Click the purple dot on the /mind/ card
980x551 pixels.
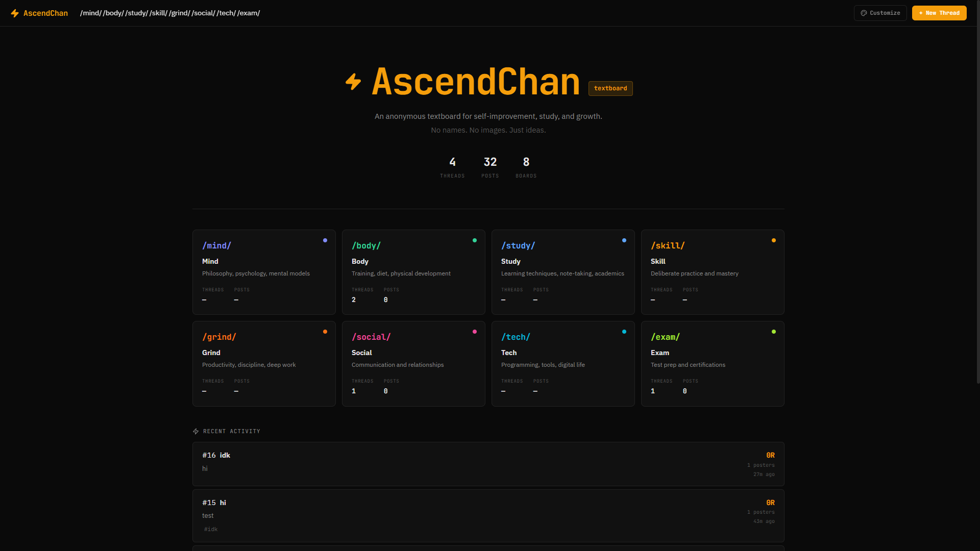(325, 240)
